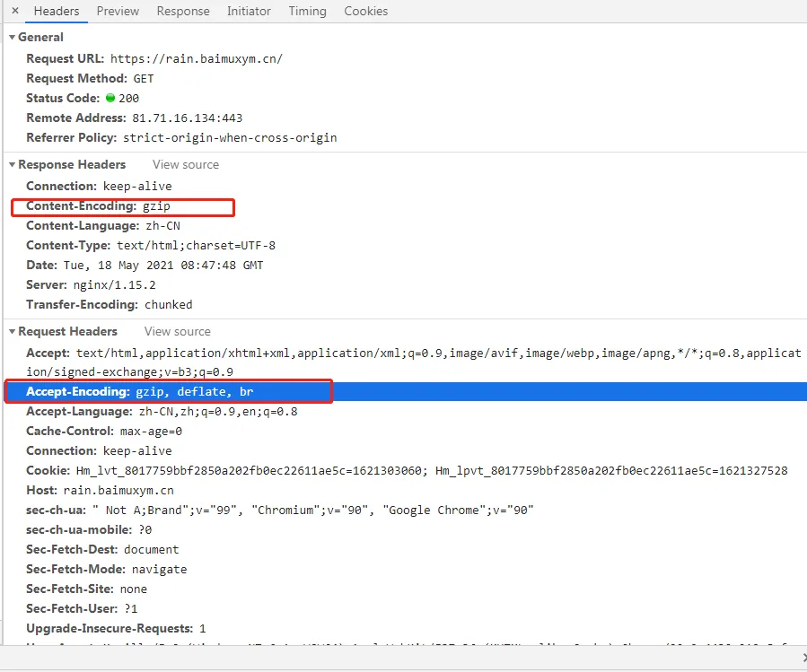Click the Host rain.baimuxym.cn row
807x672 pixels.
(101, 491)
